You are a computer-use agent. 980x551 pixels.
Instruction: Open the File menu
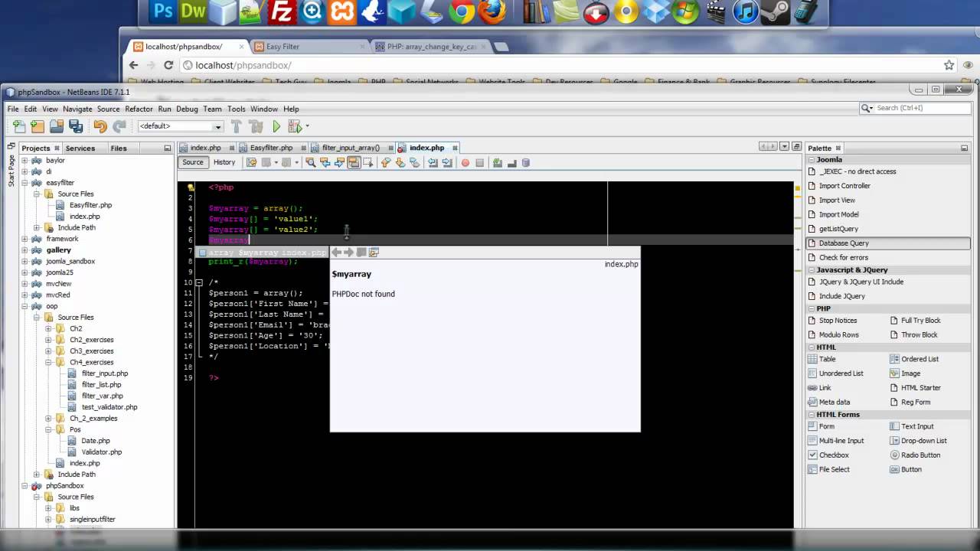click(13, 109)
